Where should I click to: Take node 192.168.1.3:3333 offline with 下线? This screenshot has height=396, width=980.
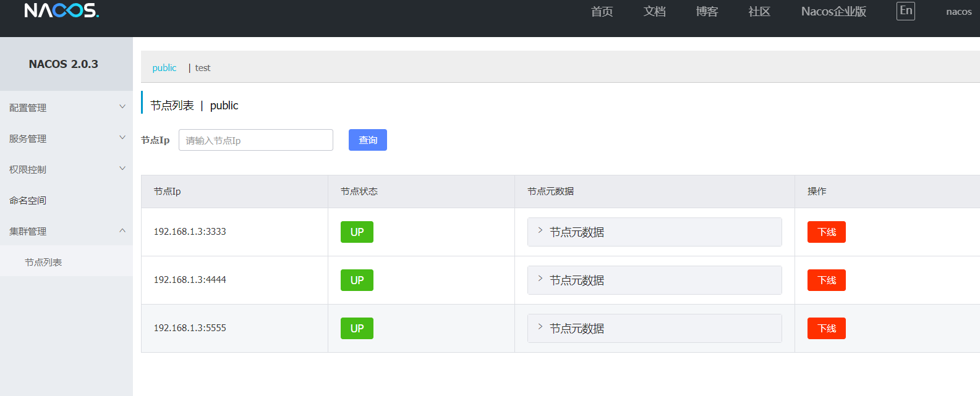coord(826,232)
